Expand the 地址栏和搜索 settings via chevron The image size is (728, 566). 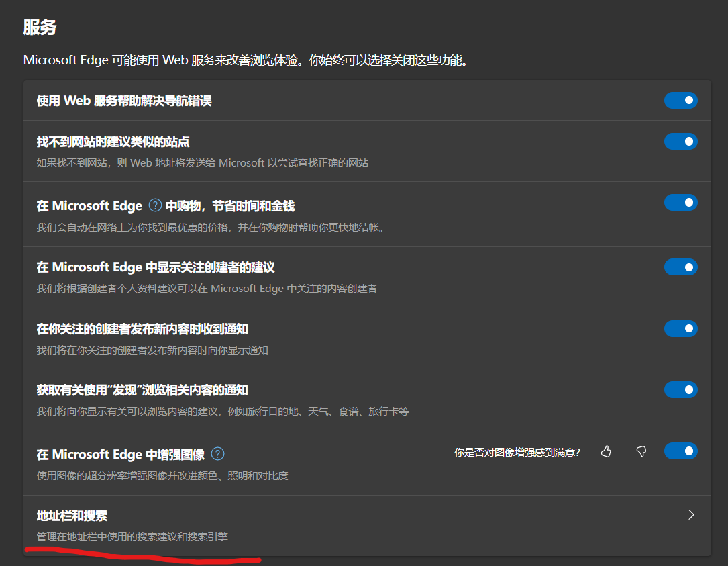(691, 514)
